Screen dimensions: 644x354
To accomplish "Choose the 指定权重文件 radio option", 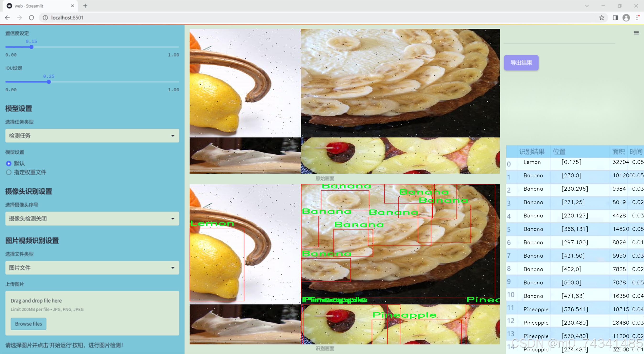I will click(x=9, y=172).
